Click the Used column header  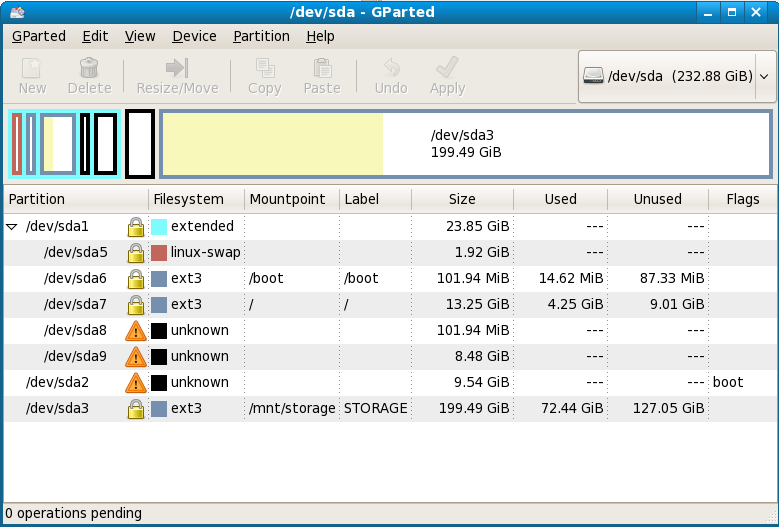click(x=560, y=200)
